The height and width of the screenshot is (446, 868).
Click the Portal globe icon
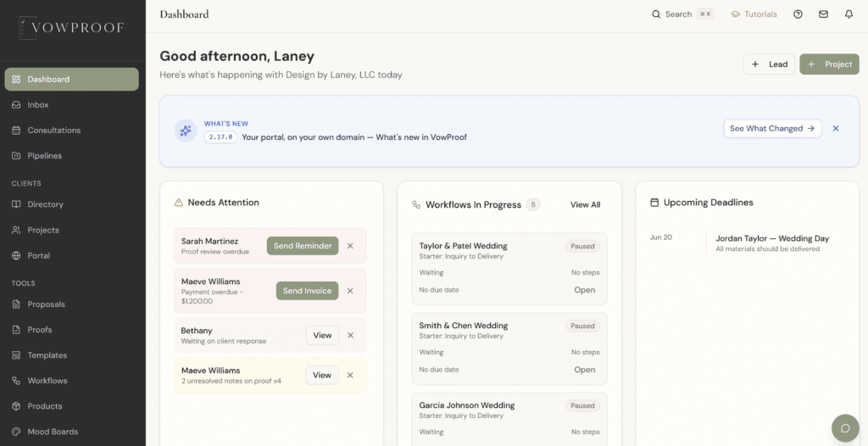(x=16, y=255)
